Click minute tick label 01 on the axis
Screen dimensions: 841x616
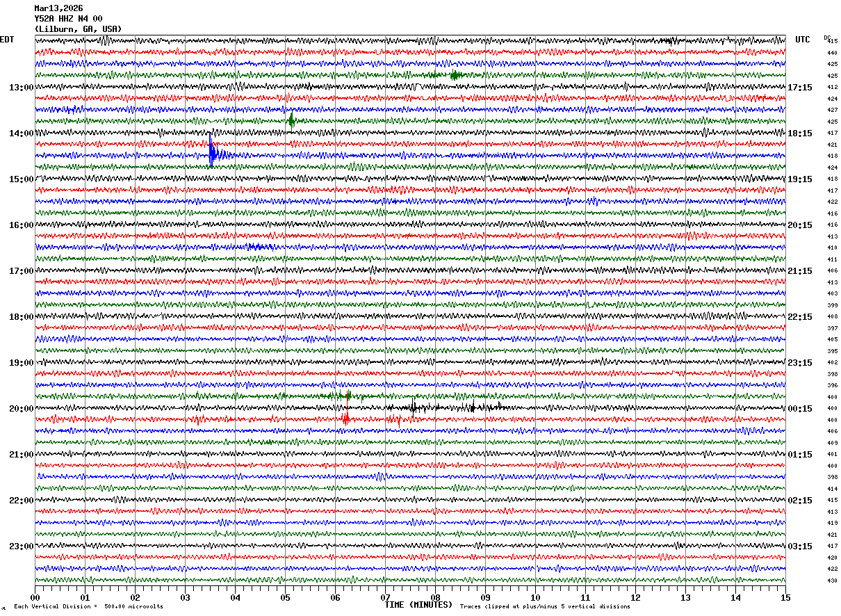85,597
